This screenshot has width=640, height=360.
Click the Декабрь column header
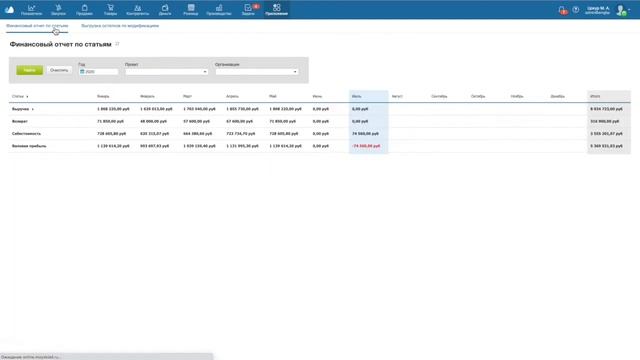[558, 96]
